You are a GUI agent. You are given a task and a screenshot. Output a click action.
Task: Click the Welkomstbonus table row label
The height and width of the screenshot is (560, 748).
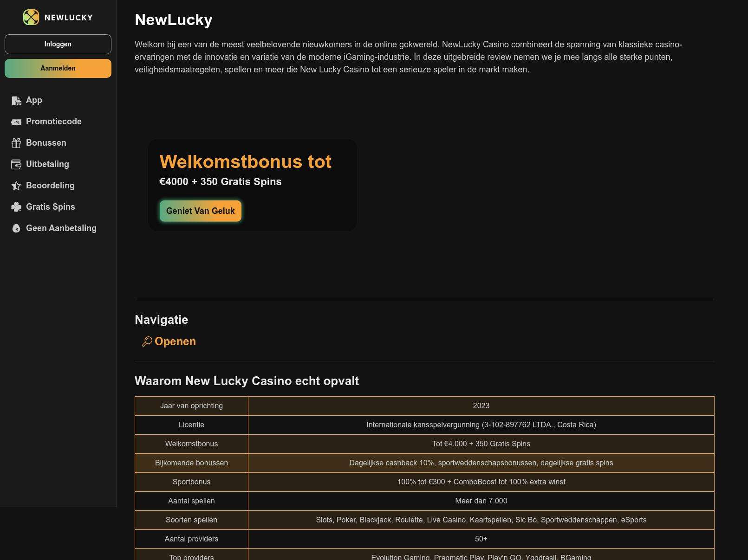pyautogui.click(x=192, y=444)
